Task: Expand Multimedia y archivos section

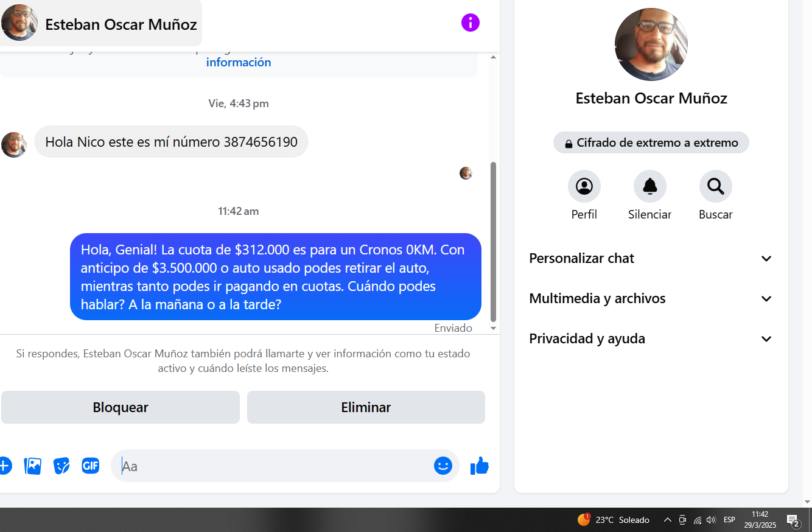Action: (651, 298)
